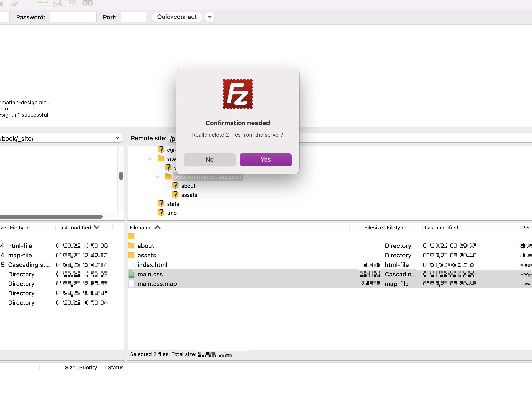Open filename filters using the magnifier icon
The height and width of the screenshot is (403, 532).
click(x=57, y=3)
